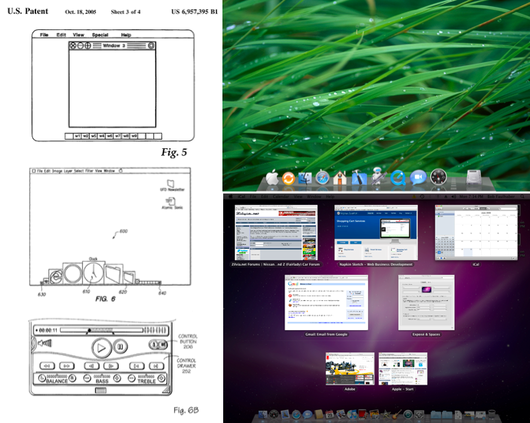Image resolution: width=530 pixels, height=423 pixels.
Task: Open Safari compass icon in grass-wallpaper dock
Action: pyautogui.click(x=322, y=178)
